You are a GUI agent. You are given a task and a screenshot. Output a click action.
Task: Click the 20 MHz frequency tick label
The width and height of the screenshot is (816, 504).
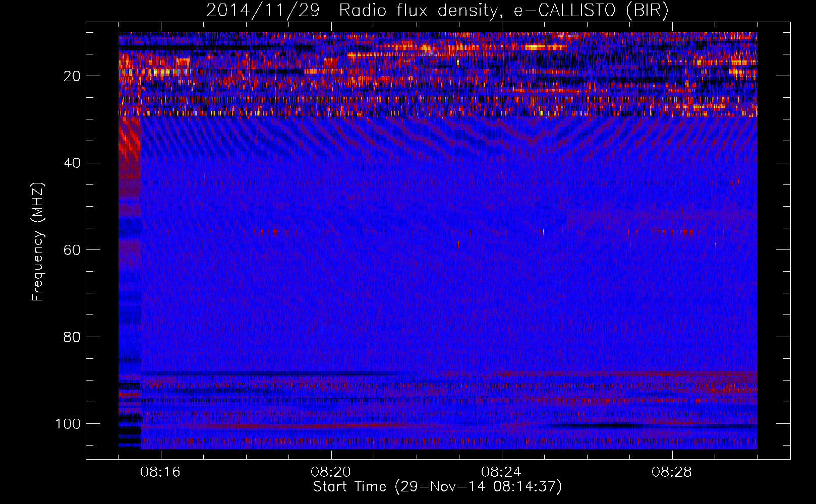pyautogui.click(x=72, y=76)
